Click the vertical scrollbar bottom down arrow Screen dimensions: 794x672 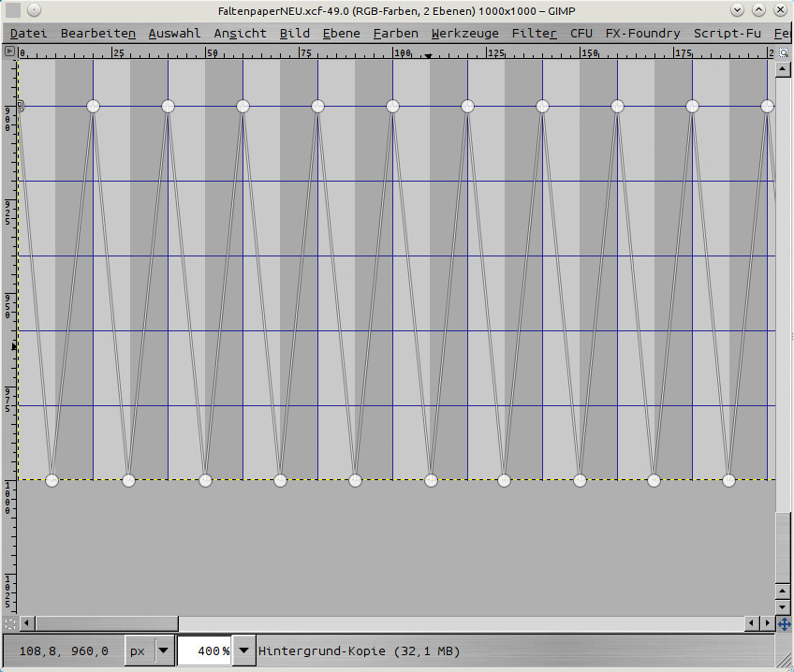783,606
